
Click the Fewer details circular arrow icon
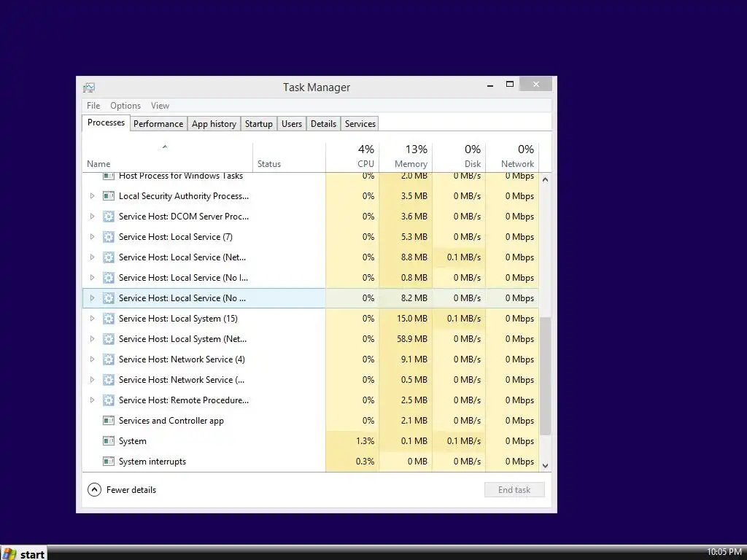(x=94, y=489)
